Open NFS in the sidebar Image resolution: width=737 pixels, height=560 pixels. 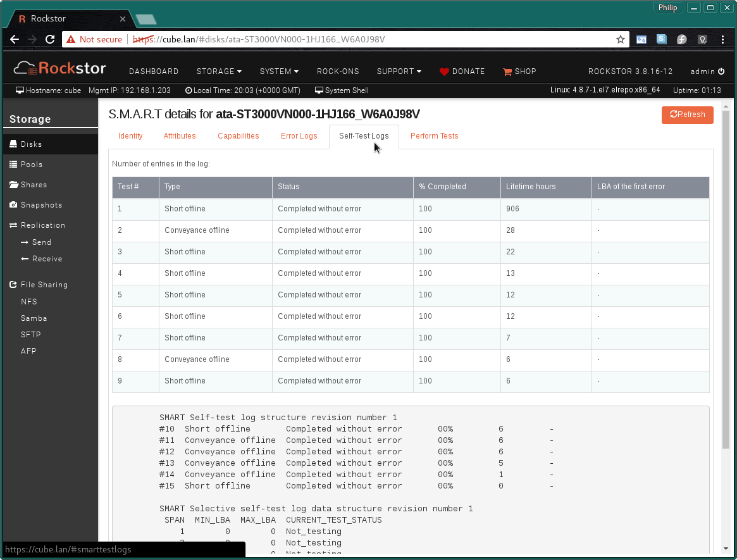(x=28, y=301)
